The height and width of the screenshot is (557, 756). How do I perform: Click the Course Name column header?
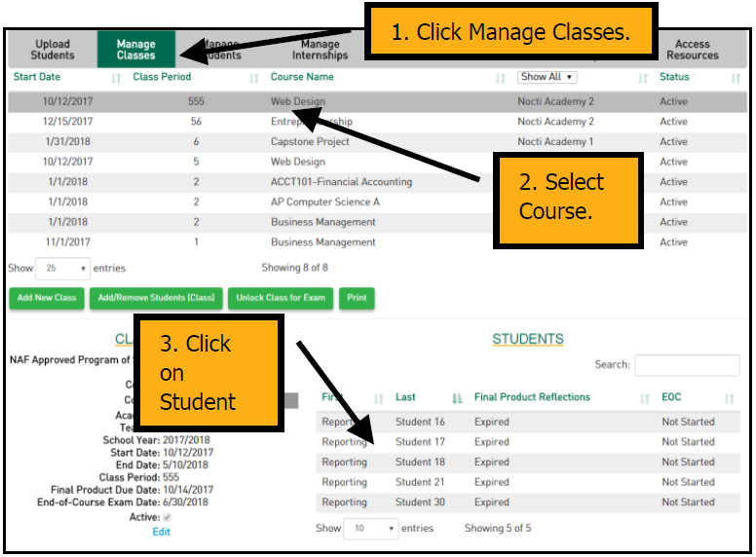(x=302, y=77)
